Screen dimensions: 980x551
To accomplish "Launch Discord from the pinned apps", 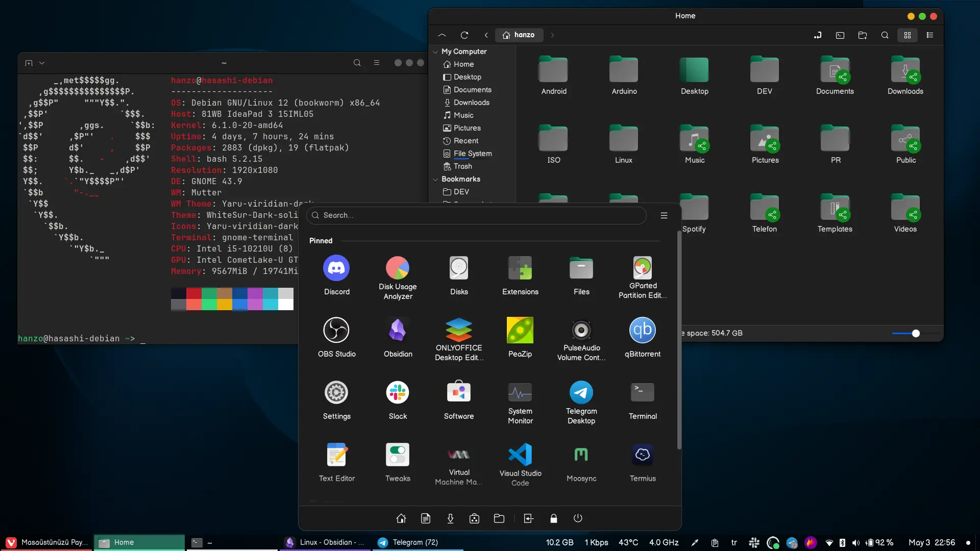I will pos(336,275).
